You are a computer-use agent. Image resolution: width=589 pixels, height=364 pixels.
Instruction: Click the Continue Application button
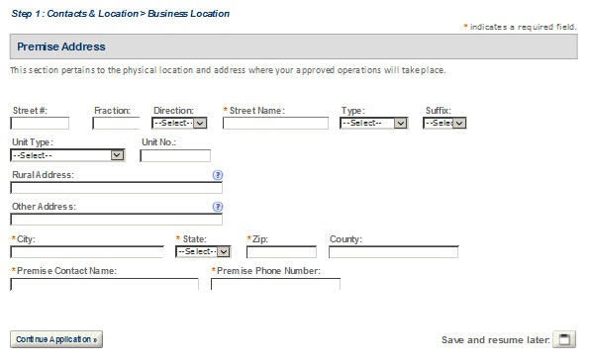(56, 339)
